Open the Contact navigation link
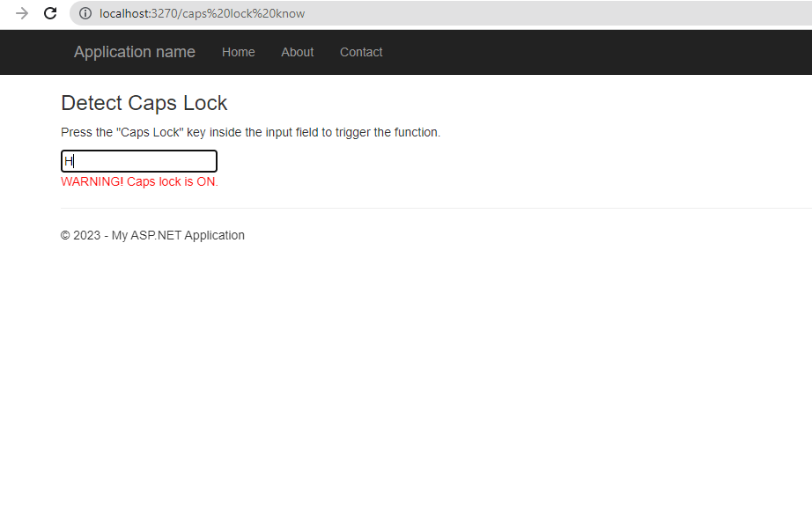812x508 pixels. 360,52
